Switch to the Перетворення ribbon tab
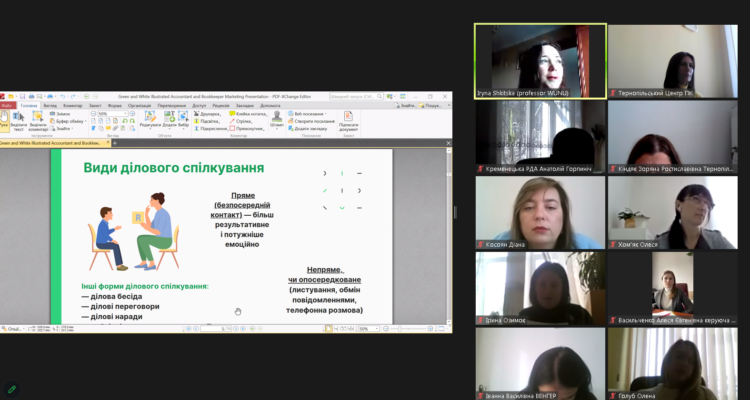 pyautogui.click(x=172, y=105)
